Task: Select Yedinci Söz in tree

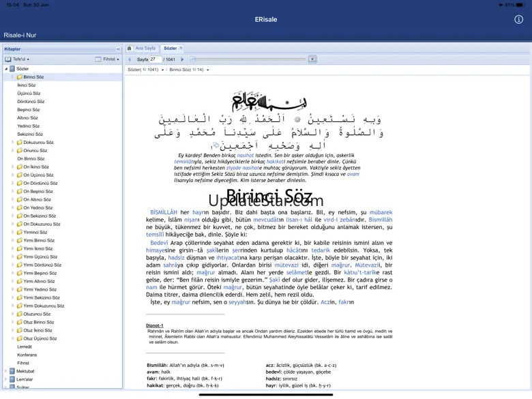Action: [29, 126]
